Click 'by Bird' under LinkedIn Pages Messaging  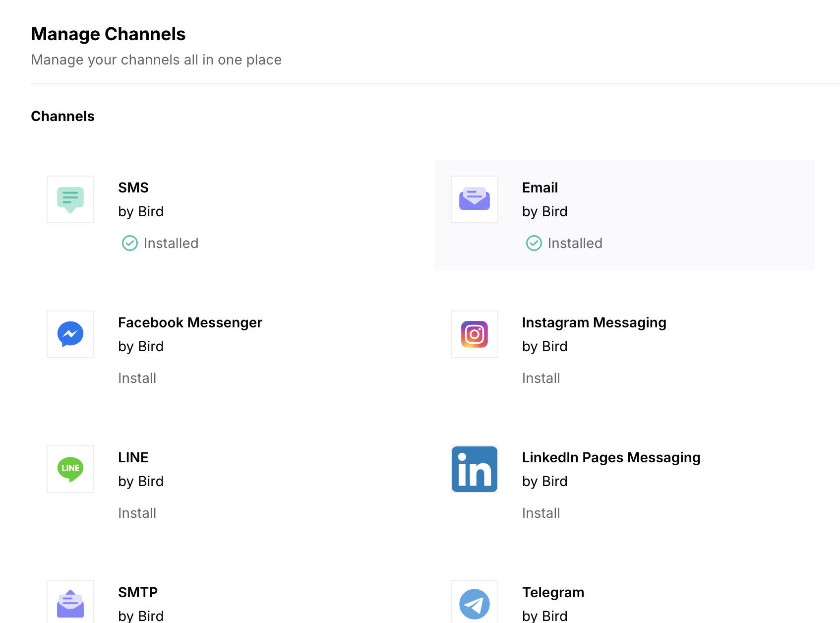click(x=545, y=481)
